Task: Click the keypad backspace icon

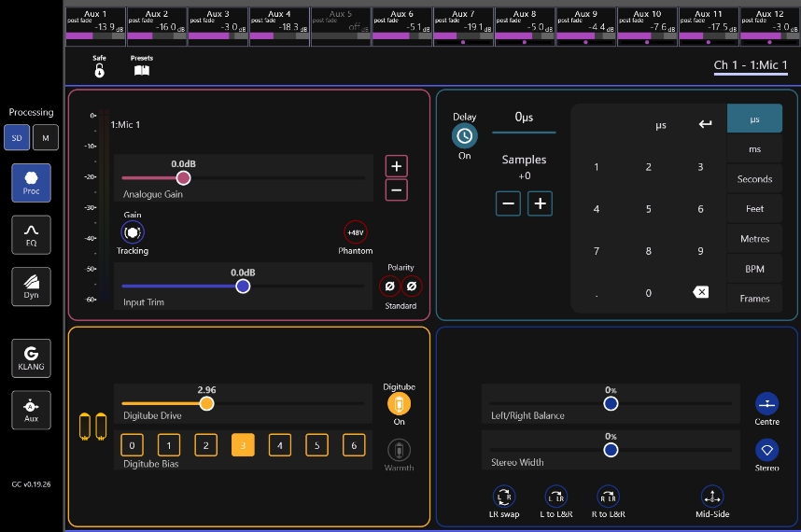Action: [700, 292]
